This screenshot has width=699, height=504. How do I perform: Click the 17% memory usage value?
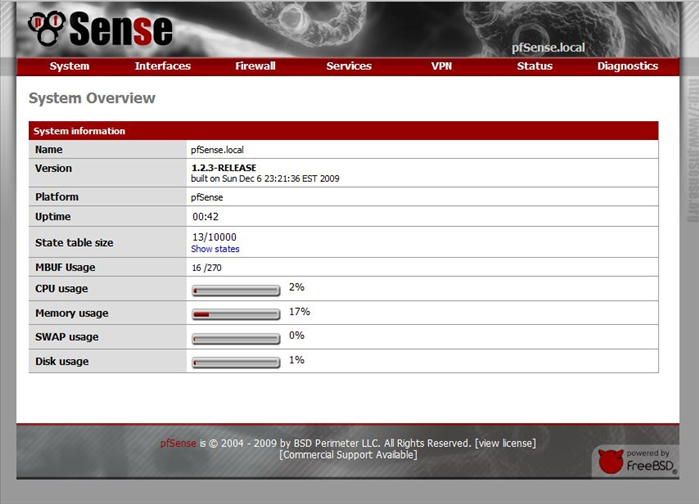[300, 311]
